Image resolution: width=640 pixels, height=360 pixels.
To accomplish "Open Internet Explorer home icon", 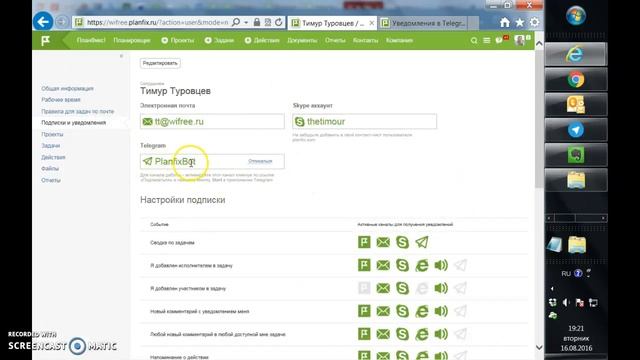I will click(504, 22).
